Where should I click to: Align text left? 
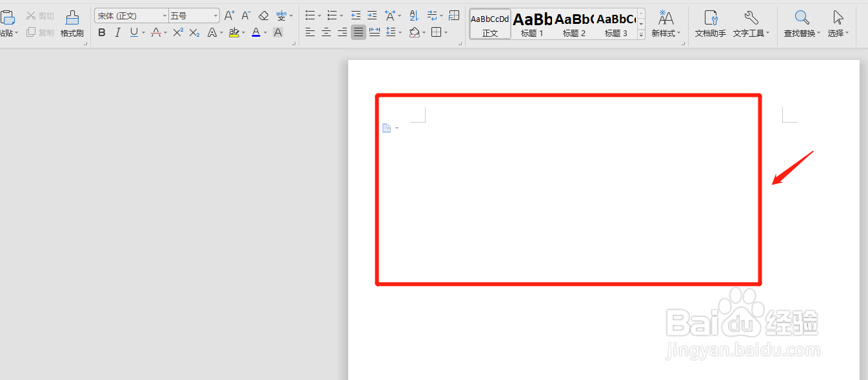coord(310,32)
